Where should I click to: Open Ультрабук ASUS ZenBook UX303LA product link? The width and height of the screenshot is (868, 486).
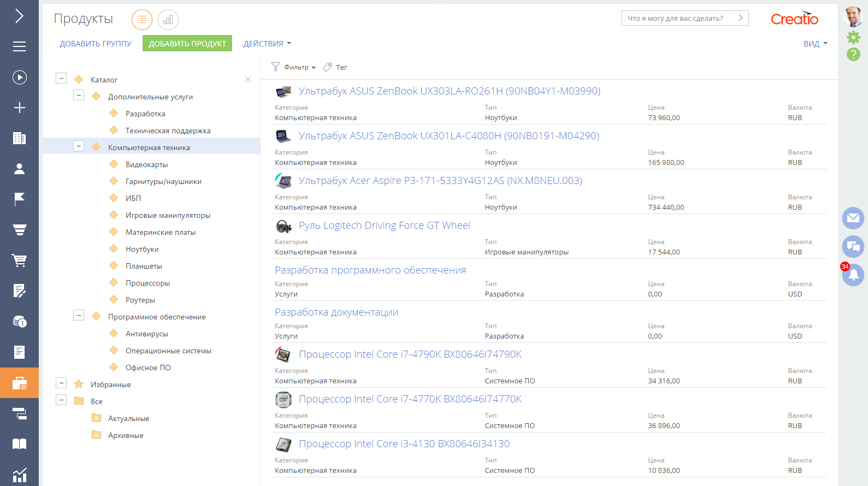click(450, 91)
